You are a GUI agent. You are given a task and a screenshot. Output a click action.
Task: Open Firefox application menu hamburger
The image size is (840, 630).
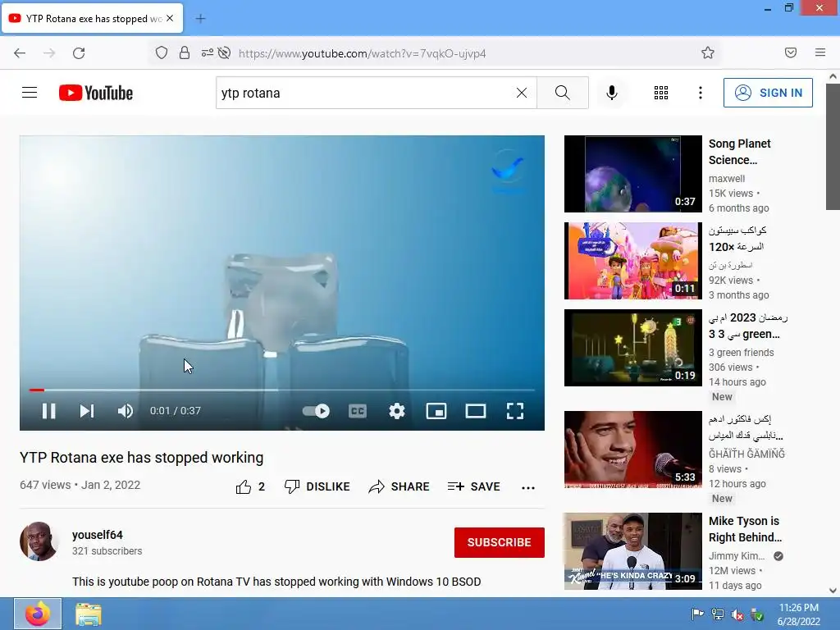[820, 52]
